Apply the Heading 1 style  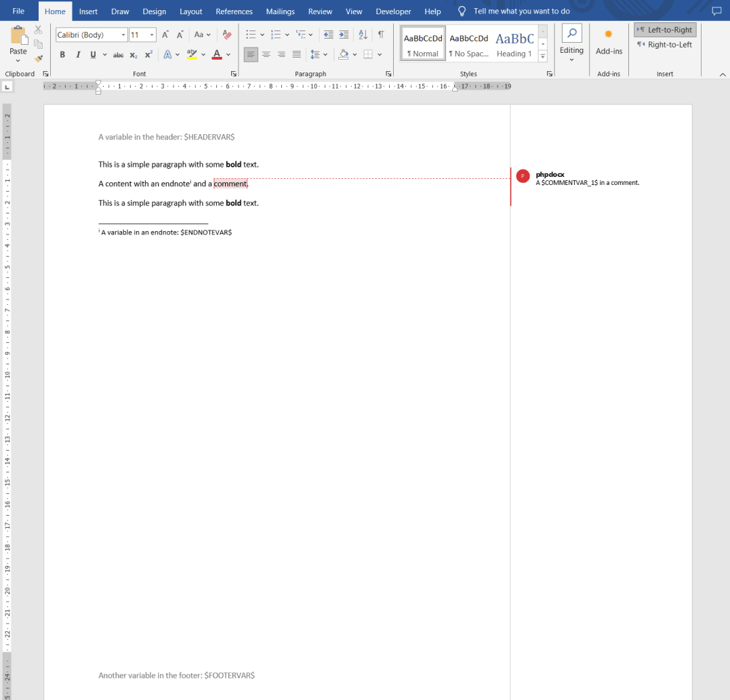[x=514, y=44]
